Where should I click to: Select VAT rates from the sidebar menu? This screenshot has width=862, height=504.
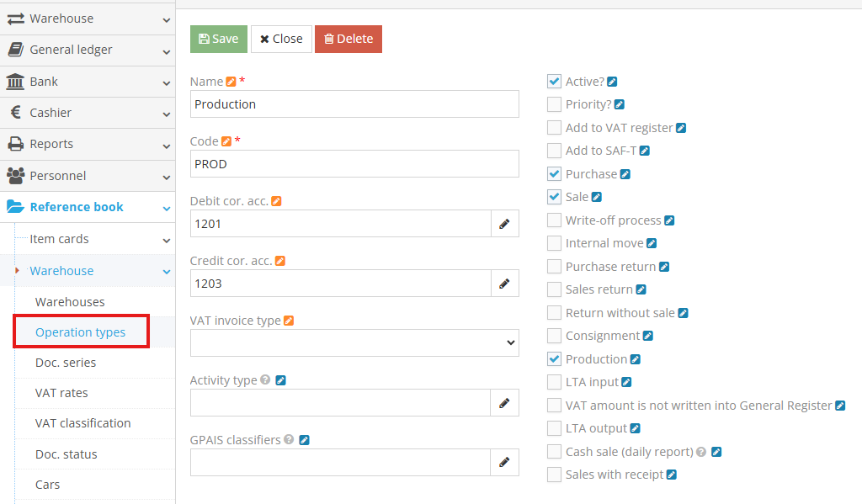click(x=61, y=393)
